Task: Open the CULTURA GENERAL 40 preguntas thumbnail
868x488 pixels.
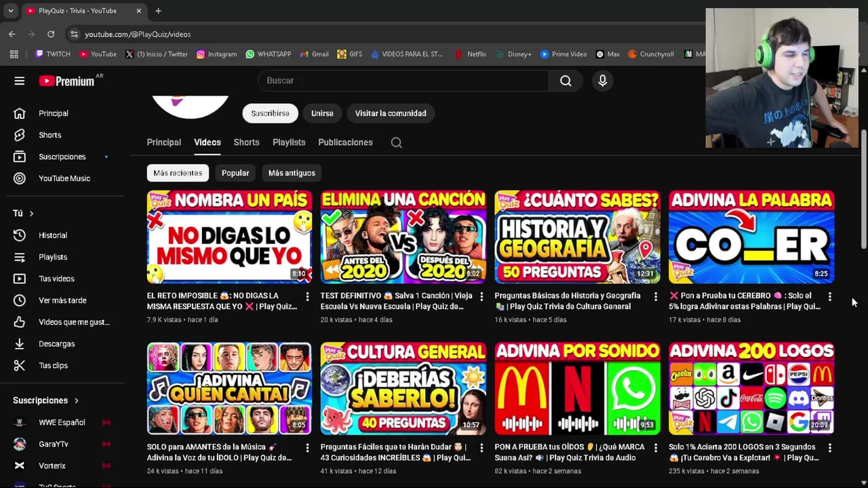Action: (x=403, y=388)
